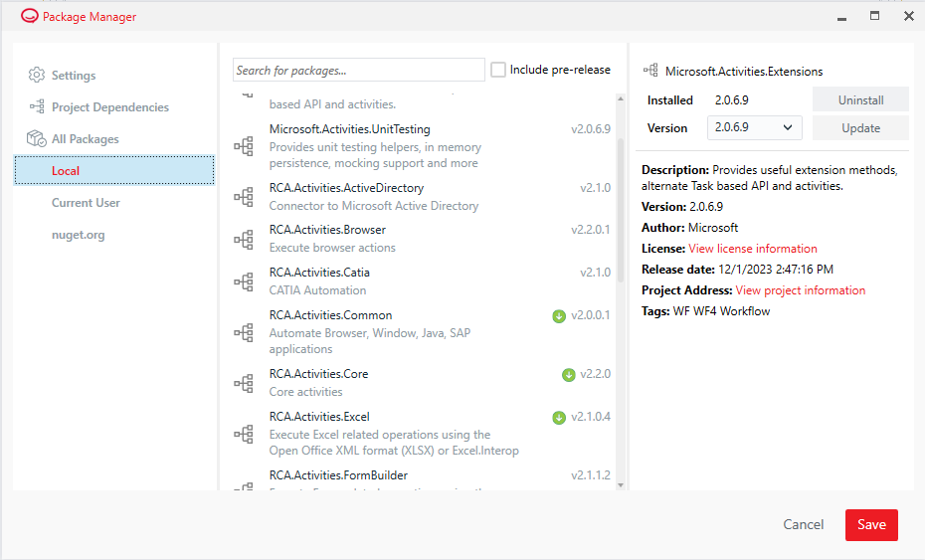Viewport: 925px width, 560px height.
Task: Click the Search for packages field
Action: (359, 70)
